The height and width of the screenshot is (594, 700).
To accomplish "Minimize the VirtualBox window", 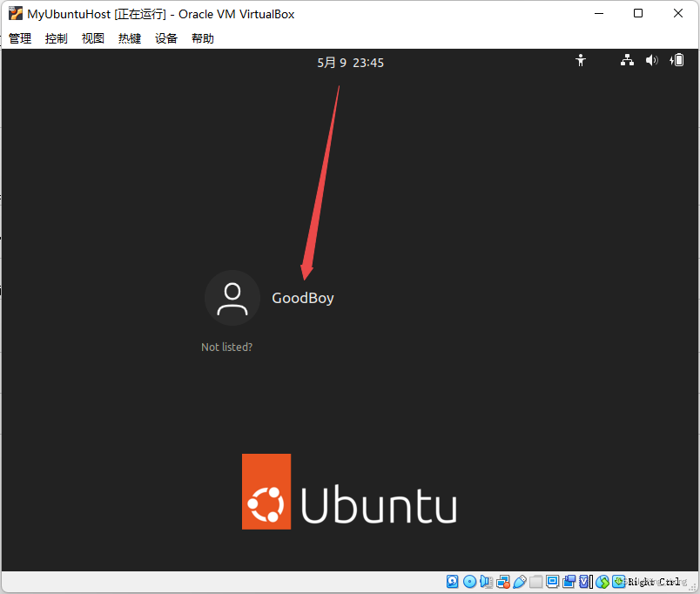I will 599,14.
